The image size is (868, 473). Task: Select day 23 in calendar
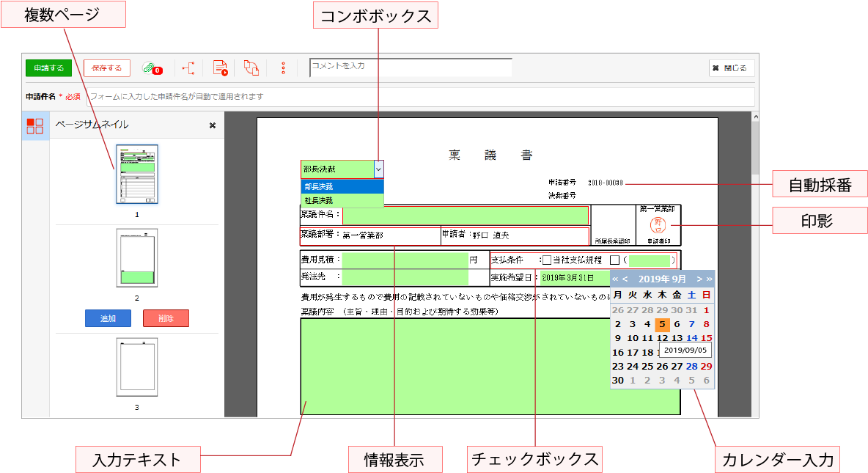[x=618, y=366]
